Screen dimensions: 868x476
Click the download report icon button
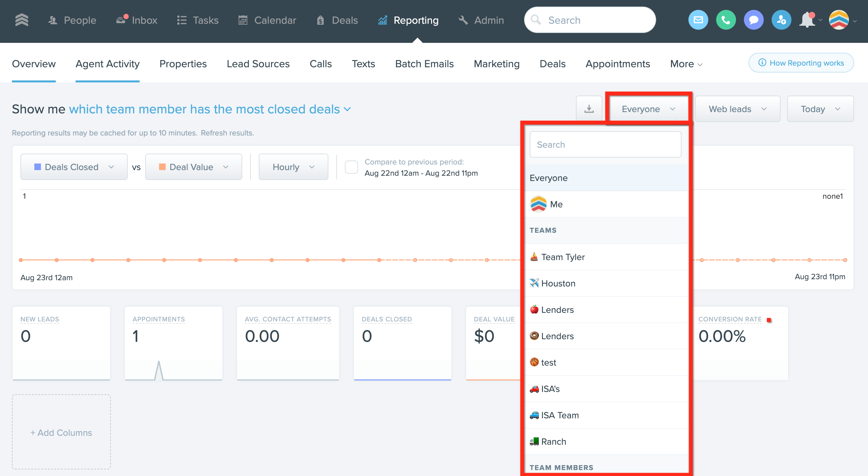(589, 109)
